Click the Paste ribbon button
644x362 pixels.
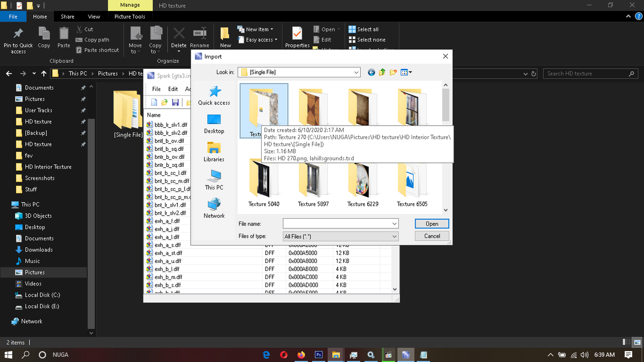tap(64, 38)
